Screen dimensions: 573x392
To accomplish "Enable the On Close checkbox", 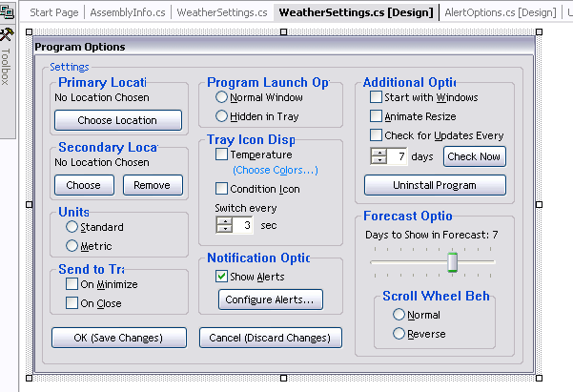I will [x=72, y=302].
